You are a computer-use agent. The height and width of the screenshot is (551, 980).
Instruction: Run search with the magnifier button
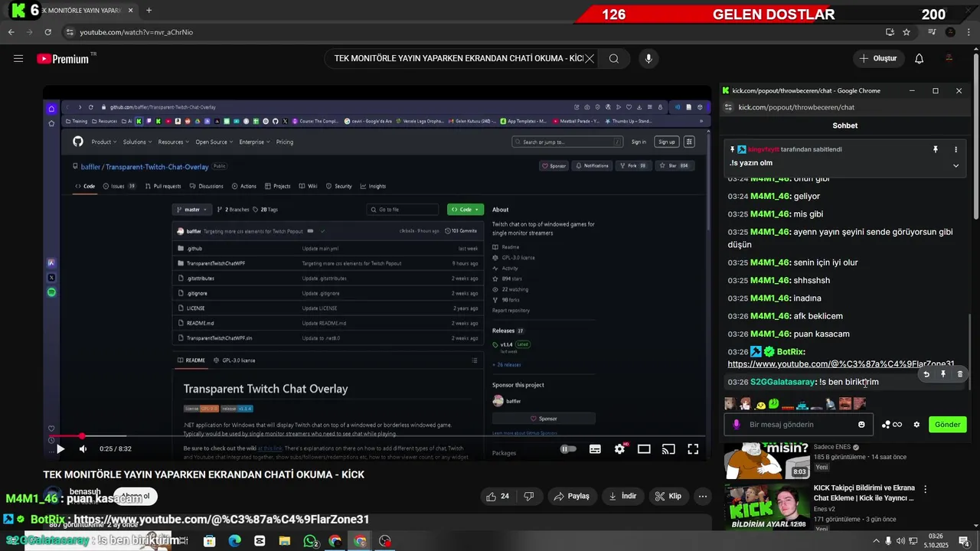614,58
